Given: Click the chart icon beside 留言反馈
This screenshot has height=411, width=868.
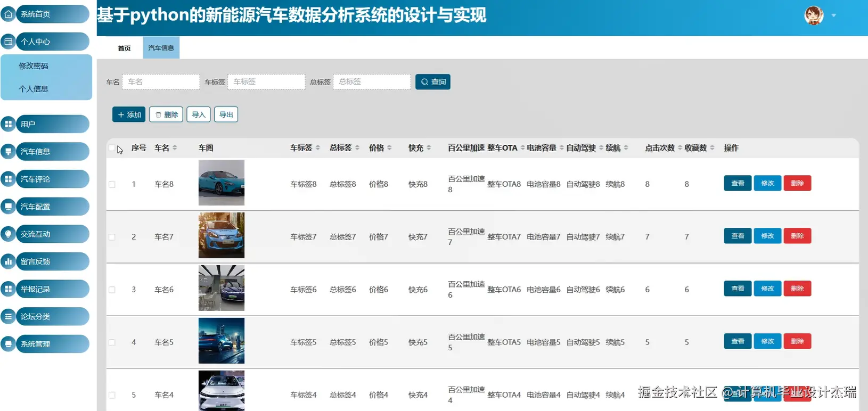Looking at the screenshot, I should 8,261.
